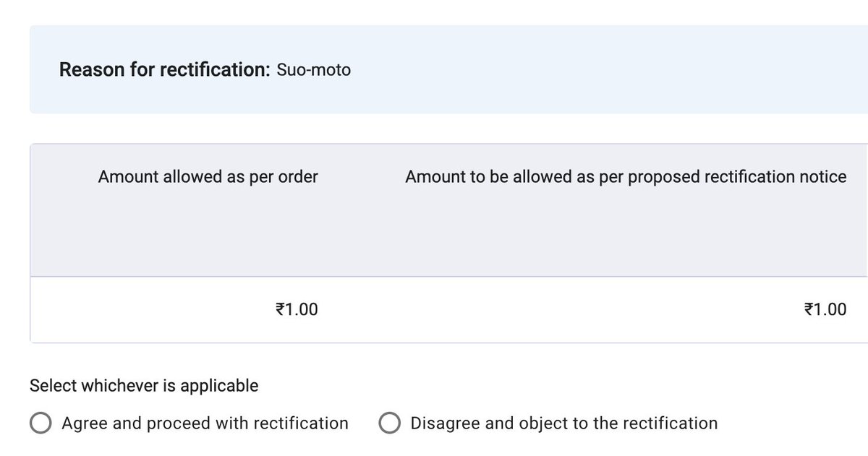The height and width of the screenshot is (456, 868).
Task: Click the "Agree and proceed with rectification" label
Action: (x=205, y=423)
